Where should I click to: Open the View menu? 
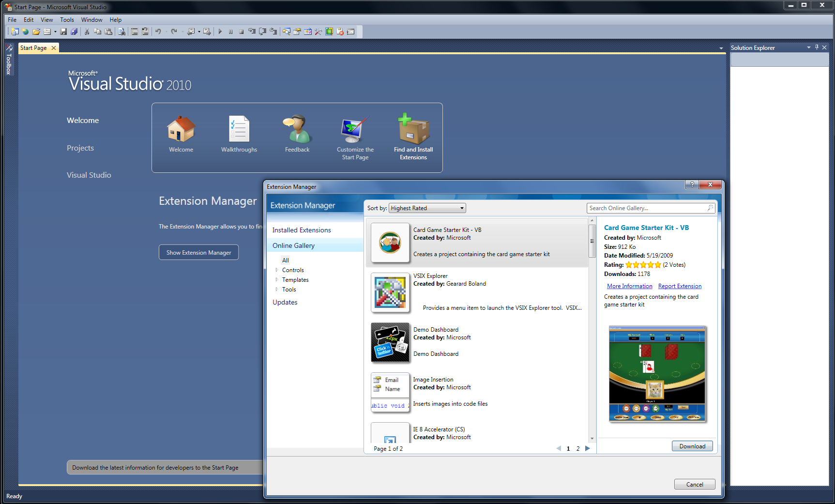(47, 20)
